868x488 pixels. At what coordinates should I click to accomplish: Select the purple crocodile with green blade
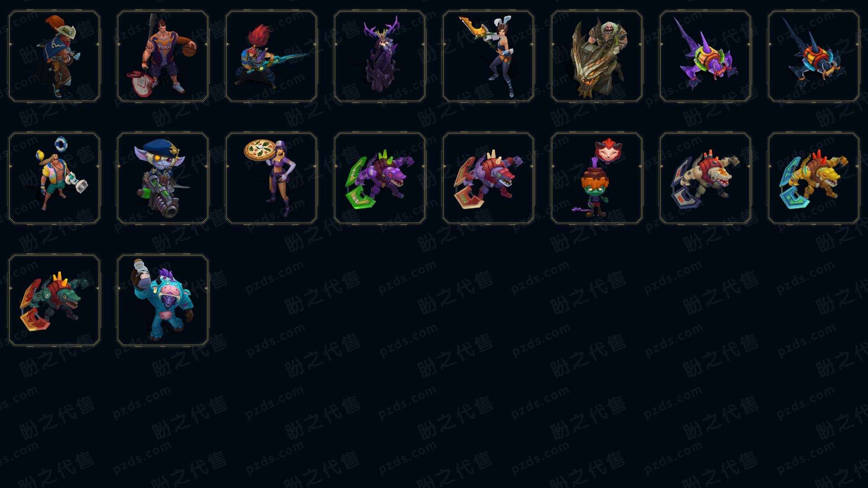tap(380, 178)
